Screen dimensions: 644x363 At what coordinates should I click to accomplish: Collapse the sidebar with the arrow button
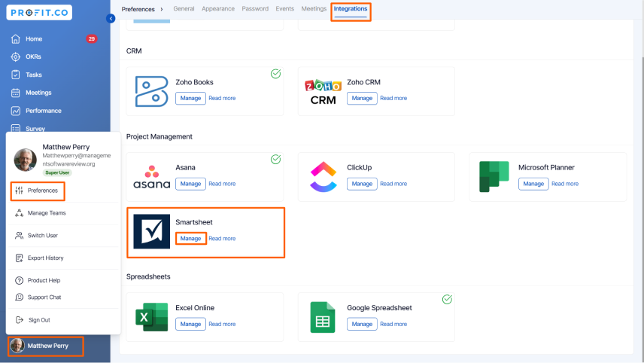tap(111, 19)
